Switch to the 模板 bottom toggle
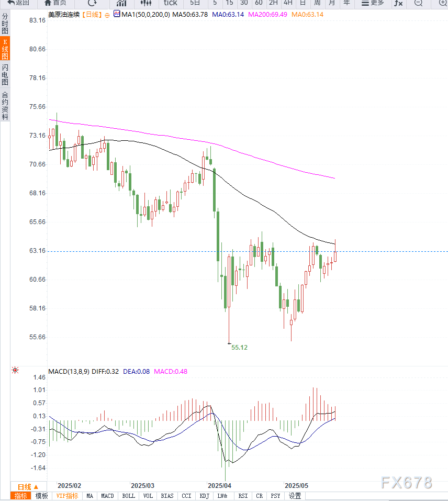The image size is (448, 501). pos(41,496)
